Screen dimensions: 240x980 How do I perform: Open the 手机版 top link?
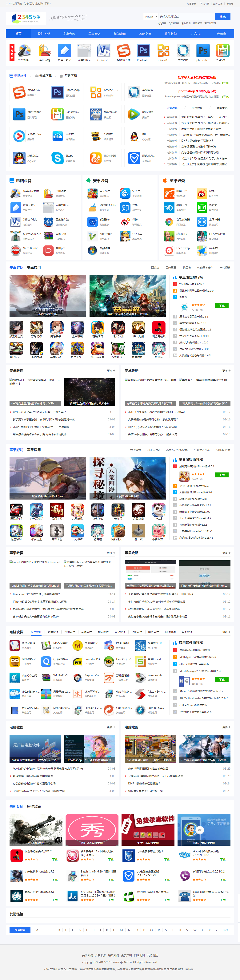point(230,4)
